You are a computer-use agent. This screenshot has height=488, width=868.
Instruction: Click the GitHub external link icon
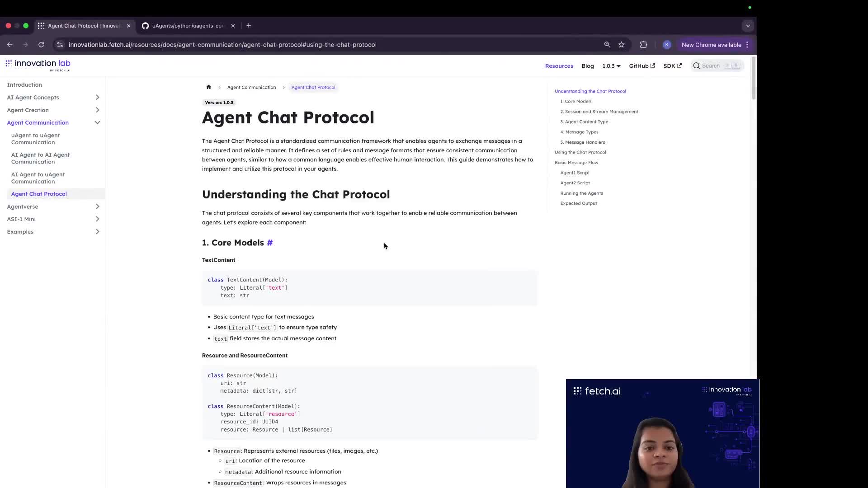653,66
